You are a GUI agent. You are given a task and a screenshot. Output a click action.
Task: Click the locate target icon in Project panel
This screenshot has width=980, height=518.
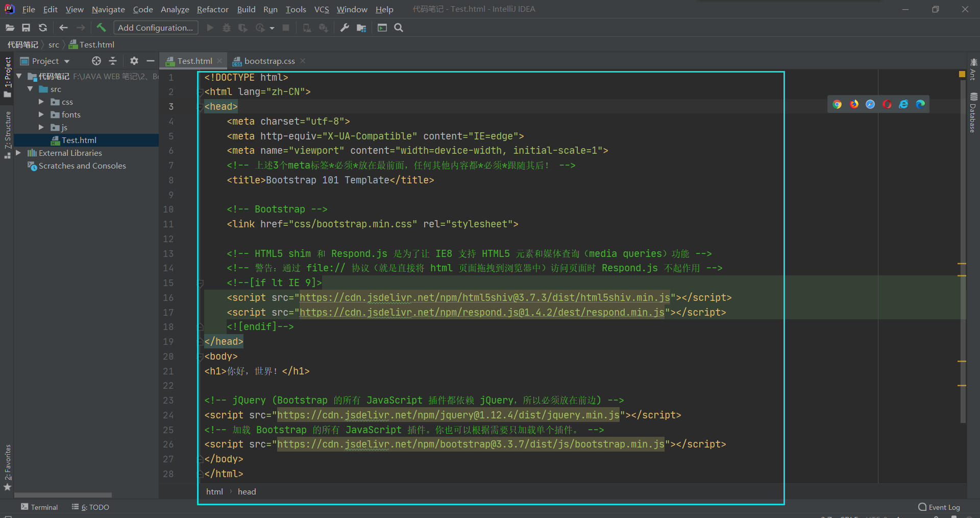coord(96,61)
